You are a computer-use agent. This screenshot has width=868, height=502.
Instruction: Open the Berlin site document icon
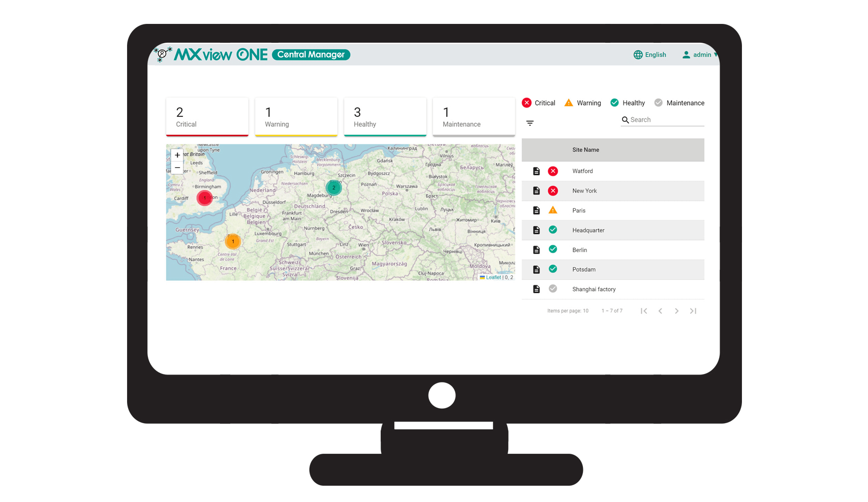point(536,250)
